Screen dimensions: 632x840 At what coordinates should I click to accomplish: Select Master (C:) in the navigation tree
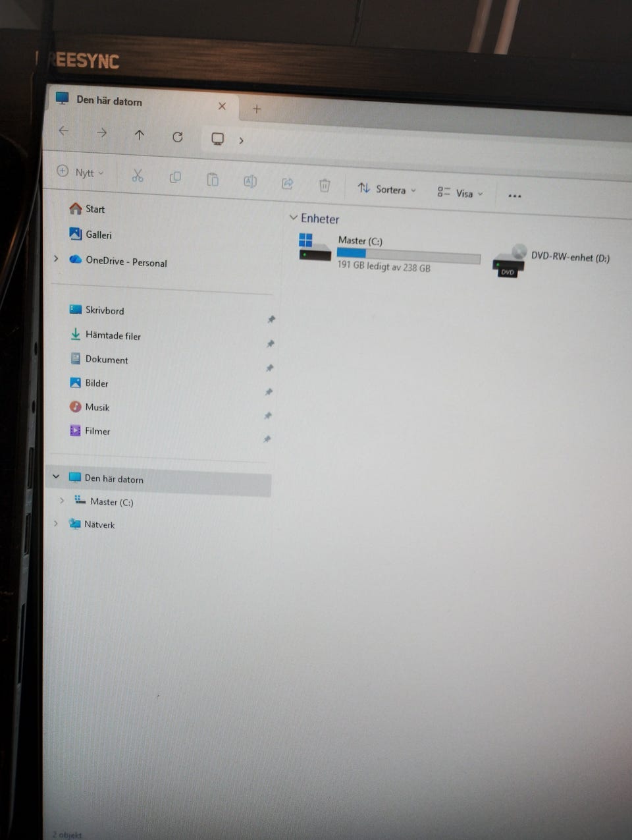(104, 501)
